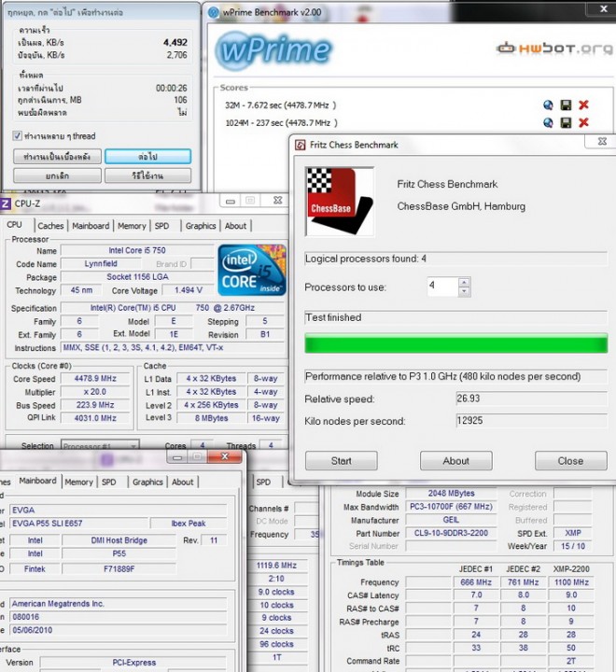
Task: Click the 1024M - 237 sec score entry
Action: pos(281,123)
